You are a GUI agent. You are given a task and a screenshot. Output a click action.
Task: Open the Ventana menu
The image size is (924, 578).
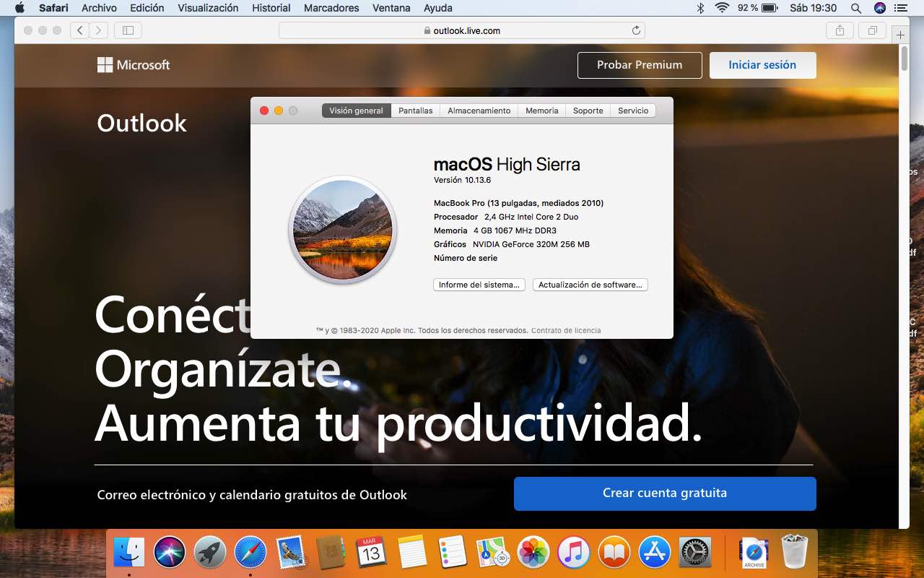coord(391,8)
